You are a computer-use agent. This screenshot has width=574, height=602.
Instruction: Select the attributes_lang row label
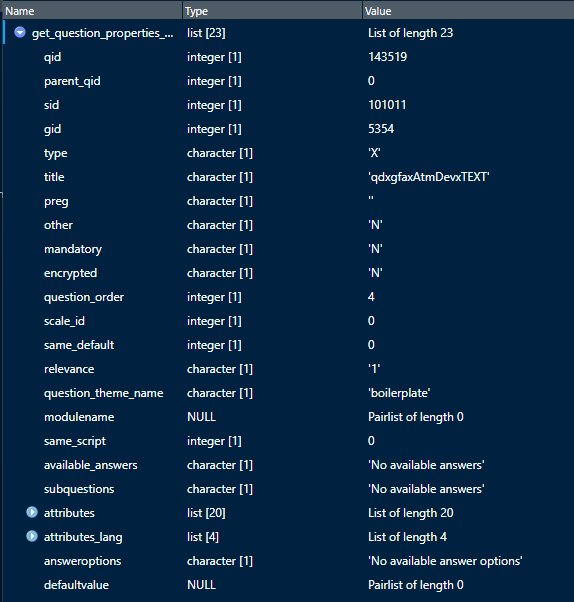tap(83, 537)
